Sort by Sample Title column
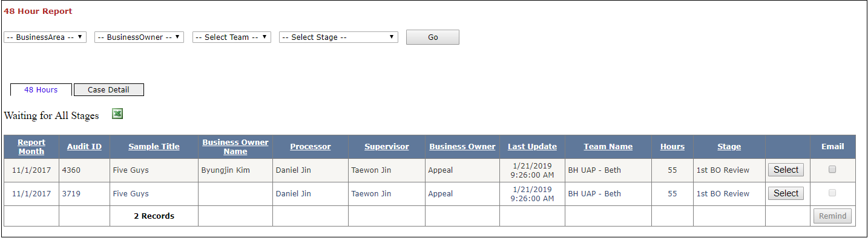 (x=154, y=147)
